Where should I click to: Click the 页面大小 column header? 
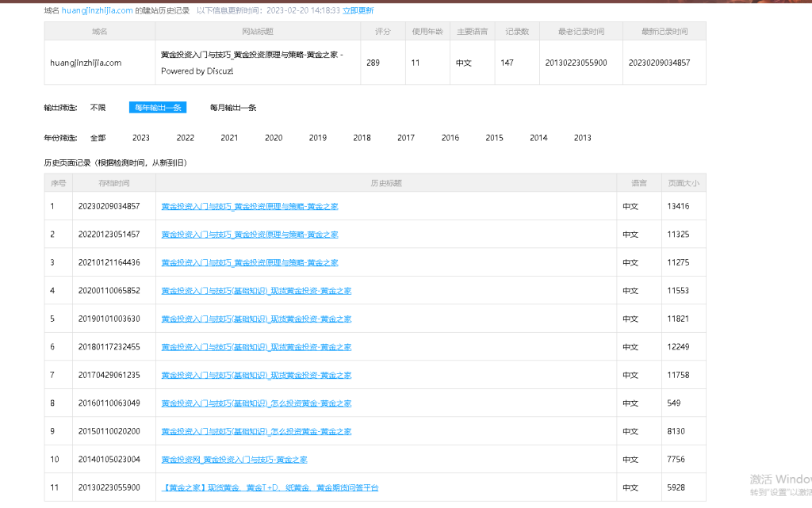[x=684, y=183]
